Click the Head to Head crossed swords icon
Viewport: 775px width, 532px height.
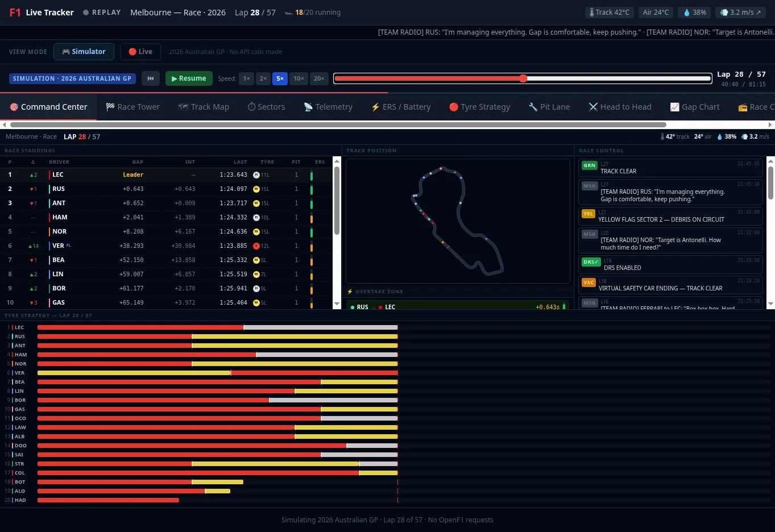593,107
